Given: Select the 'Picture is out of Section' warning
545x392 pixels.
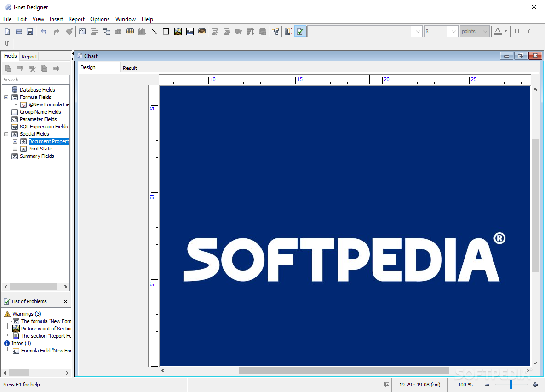Looking at the screenshot, I should pos(46,329).
